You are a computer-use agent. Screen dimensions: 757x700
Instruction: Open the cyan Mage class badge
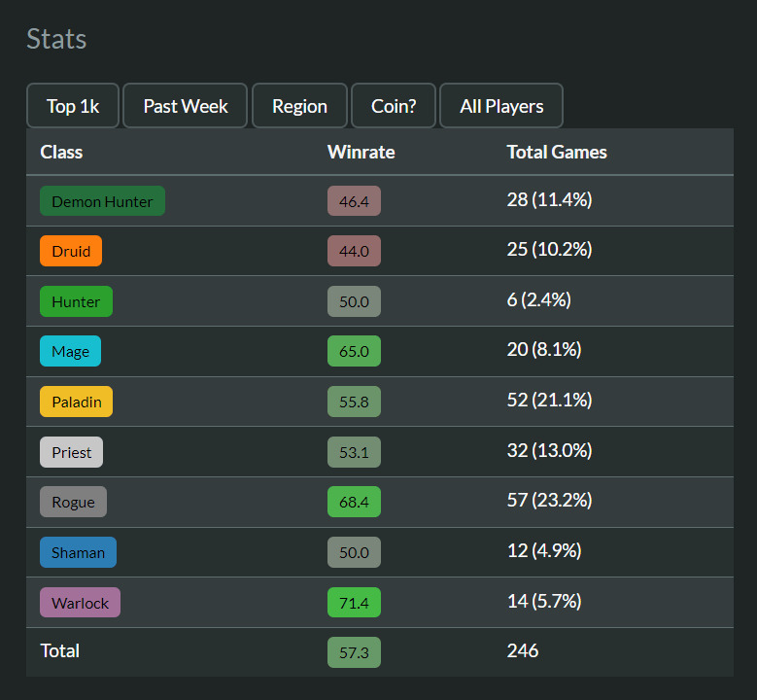click(70, 352)
